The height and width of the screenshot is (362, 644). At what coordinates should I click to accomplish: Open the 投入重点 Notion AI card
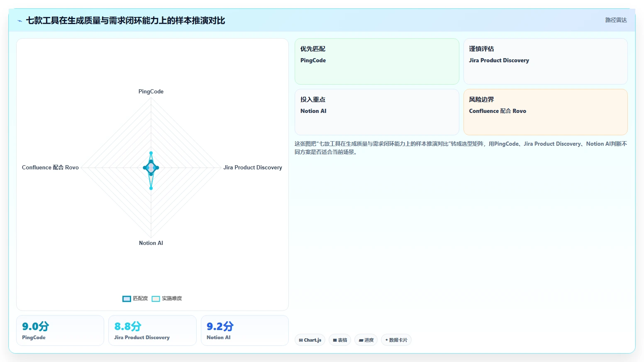click(377, 112)
